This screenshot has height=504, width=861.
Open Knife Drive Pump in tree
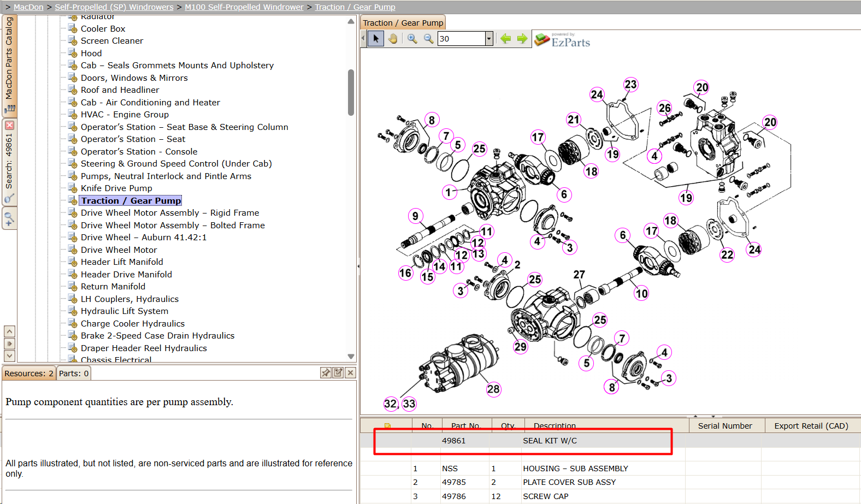(116, 188)
